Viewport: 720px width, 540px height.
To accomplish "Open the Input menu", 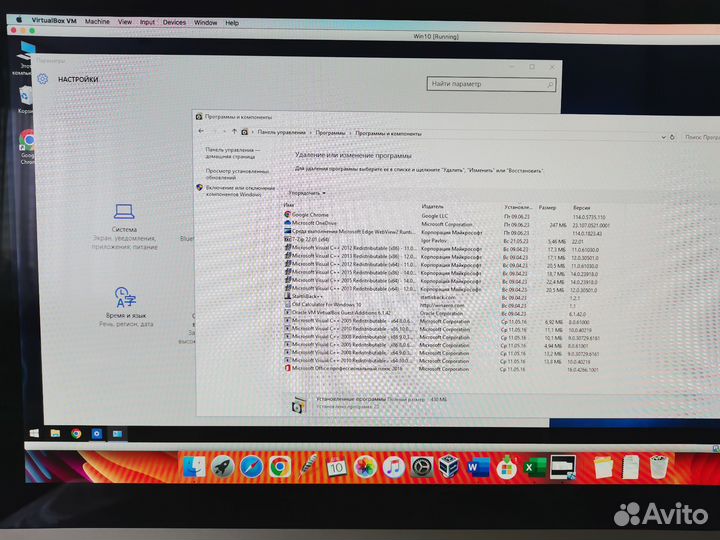I will tap(147, 22).
